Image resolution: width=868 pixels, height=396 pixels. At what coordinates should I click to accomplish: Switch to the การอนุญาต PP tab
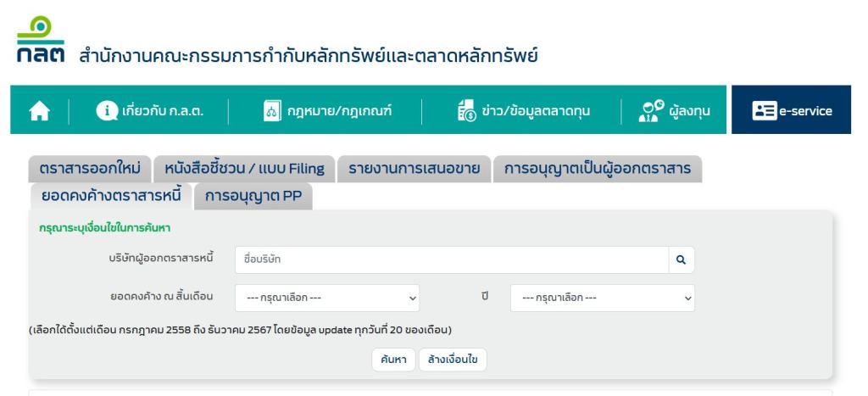point(253,197)
